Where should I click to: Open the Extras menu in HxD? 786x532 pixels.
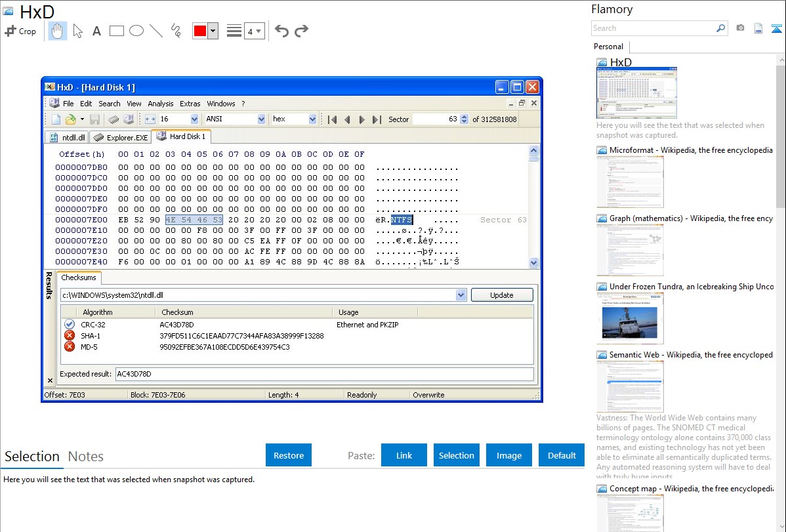tap(190, 104)
